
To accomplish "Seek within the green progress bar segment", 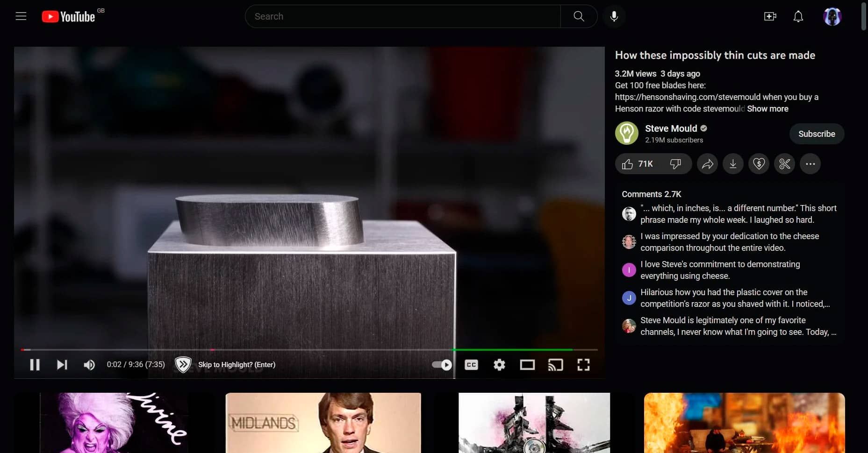I will (x=512, y=349).
